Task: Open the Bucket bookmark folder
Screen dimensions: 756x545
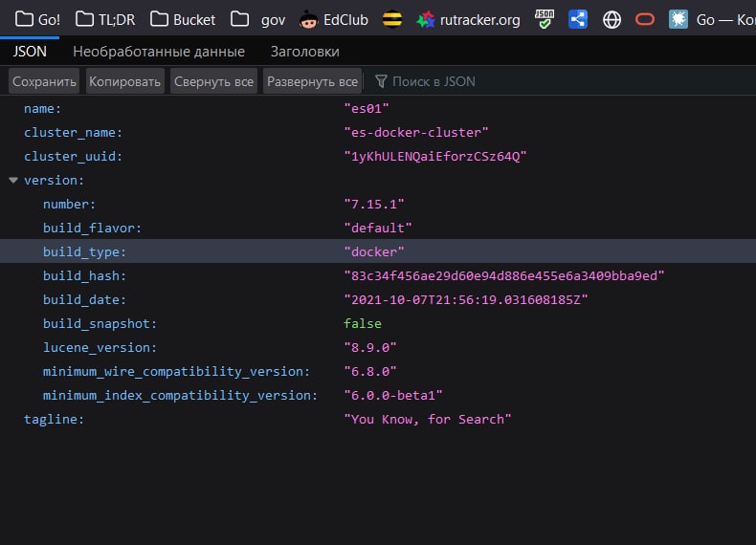Action: click(x=183, y=19)
